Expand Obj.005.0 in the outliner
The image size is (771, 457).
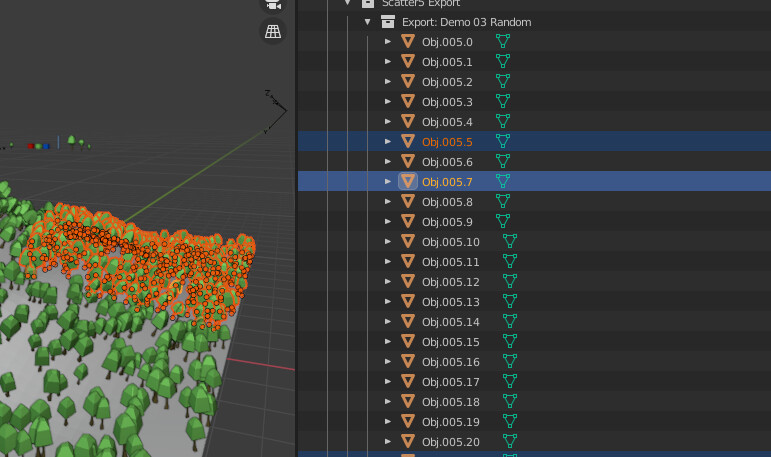click(x=388, y=42)
